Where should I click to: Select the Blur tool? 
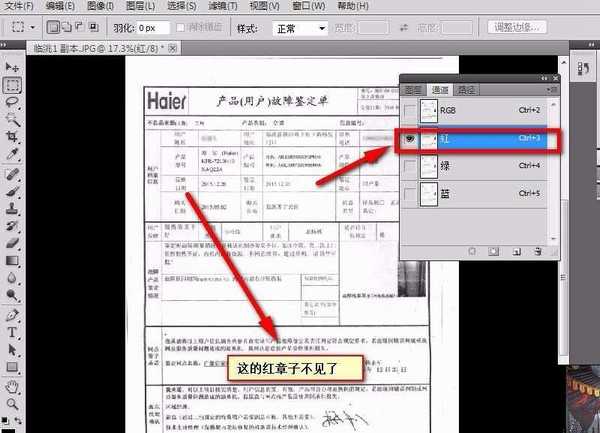(12, 278)
